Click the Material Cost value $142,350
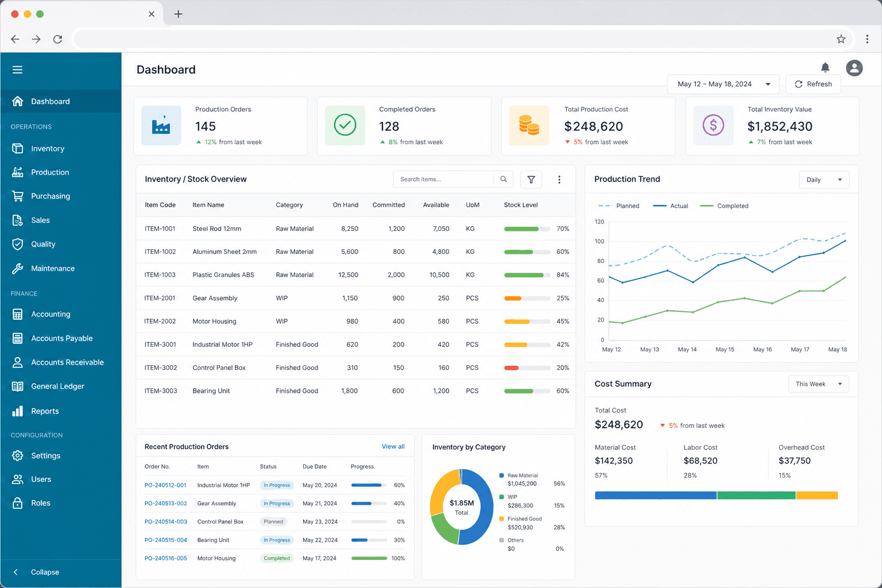882x588 pixels. [x=614, y=461]
